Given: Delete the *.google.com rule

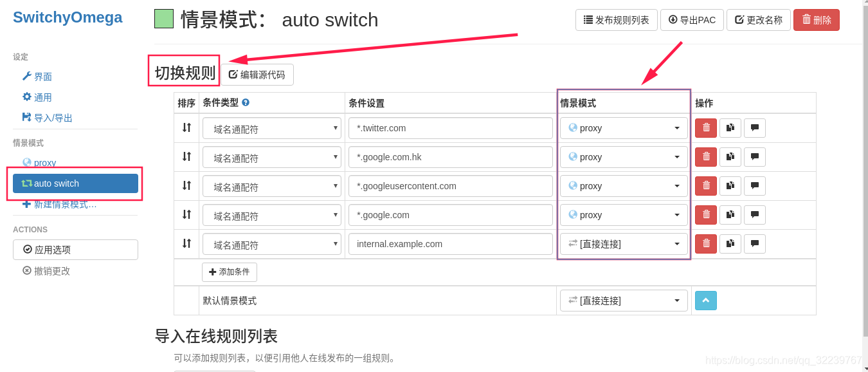Looking at the screenshot, I should (x=705, y=215).
